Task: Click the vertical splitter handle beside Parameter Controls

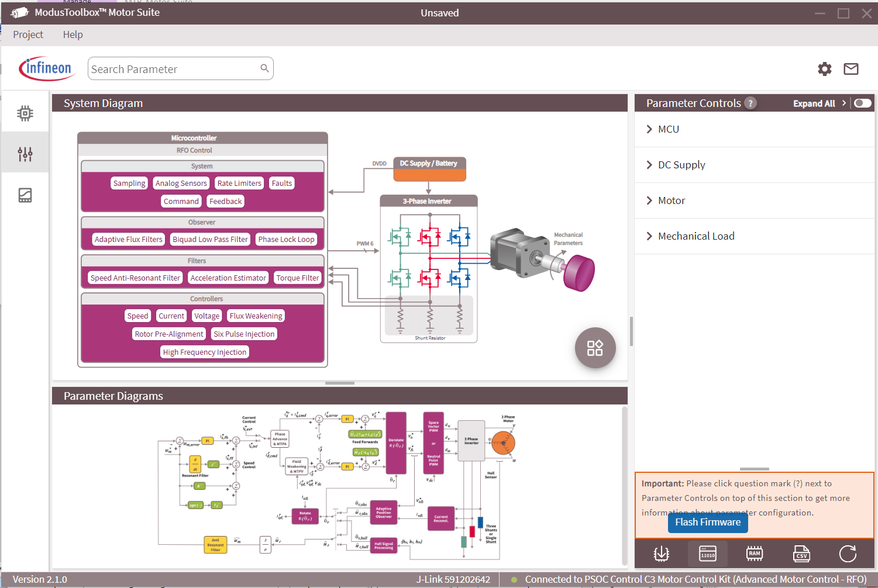Action: pos(631,331)
